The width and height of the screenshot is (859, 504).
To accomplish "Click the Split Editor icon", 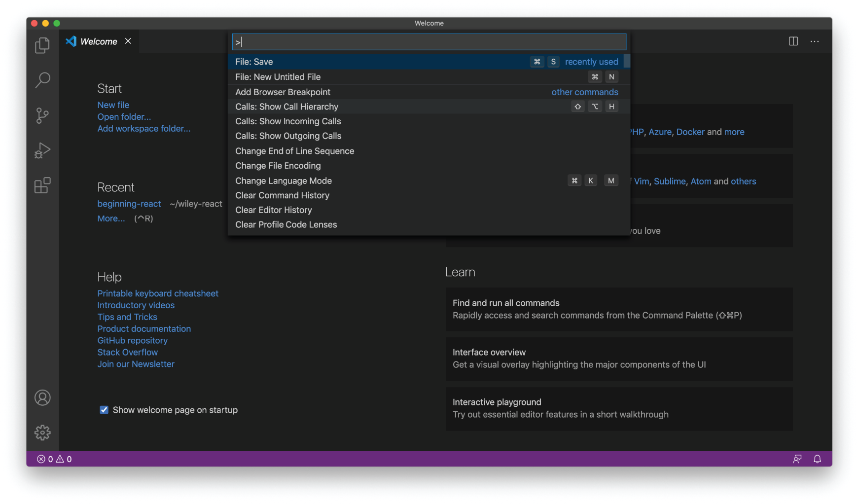I will 793,41.
